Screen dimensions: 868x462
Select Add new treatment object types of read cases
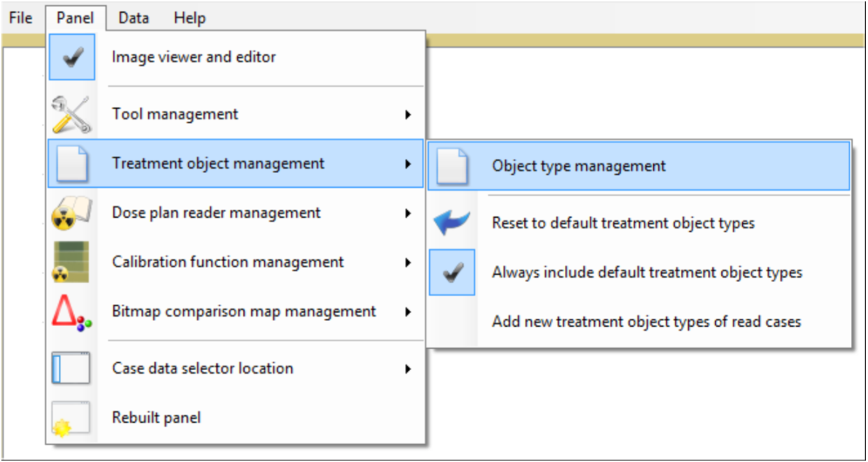coord(639,322)
